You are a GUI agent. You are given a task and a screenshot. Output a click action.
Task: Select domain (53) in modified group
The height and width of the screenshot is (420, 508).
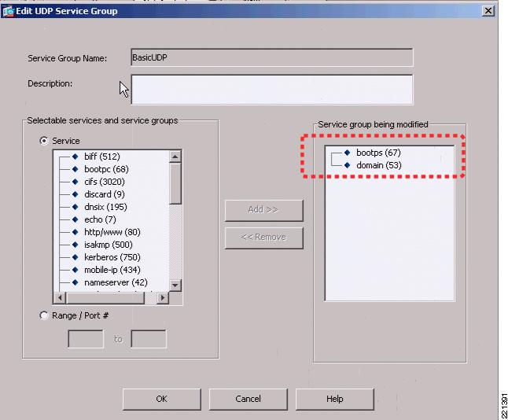[x=379, y=165]
